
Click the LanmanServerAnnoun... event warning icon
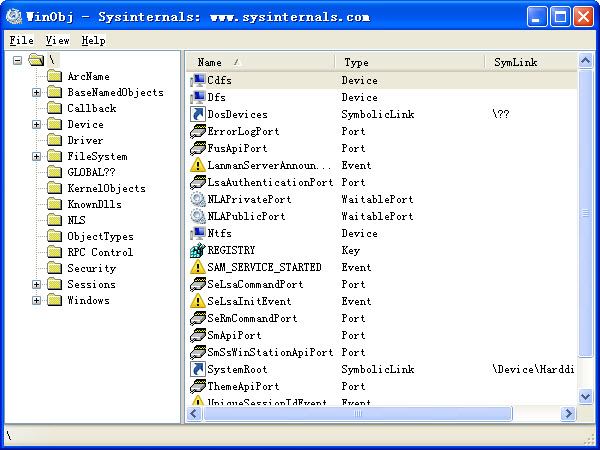click(198, 165)
